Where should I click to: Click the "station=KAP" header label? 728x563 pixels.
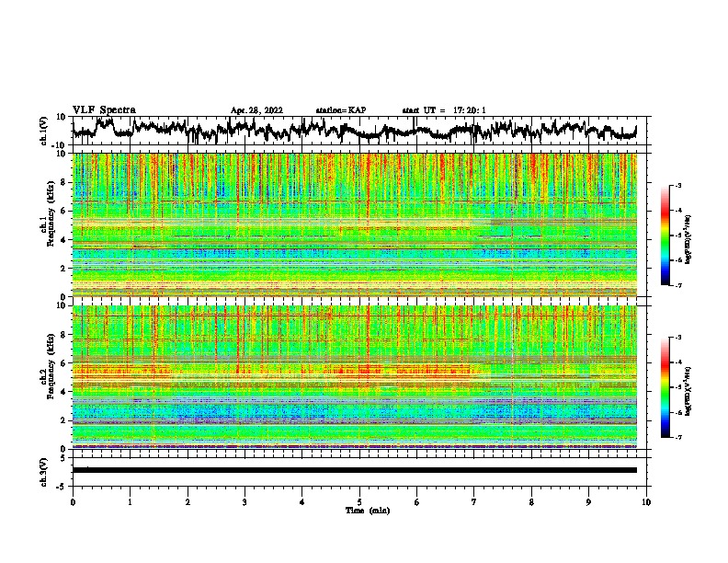click(x=341, y=110)
